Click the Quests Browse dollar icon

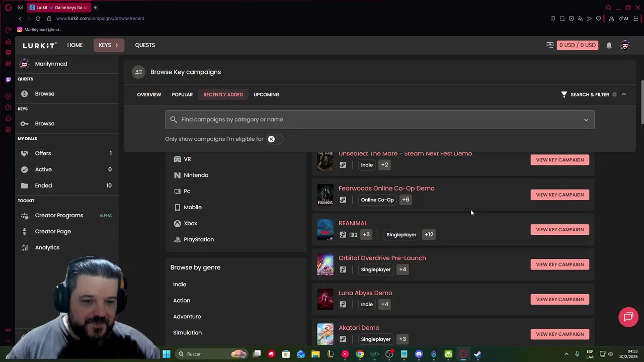tap(24, 94)
